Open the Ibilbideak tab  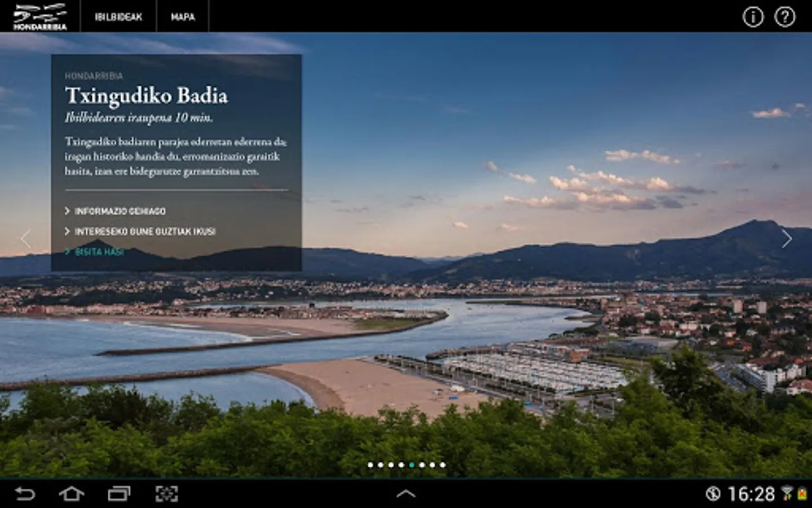click(x=118, y=17)
